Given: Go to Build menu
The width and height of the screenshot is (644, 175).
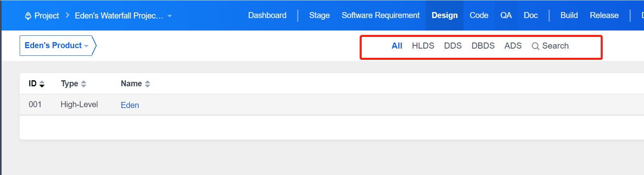Looking at the screenshot, I should point(569,15).
